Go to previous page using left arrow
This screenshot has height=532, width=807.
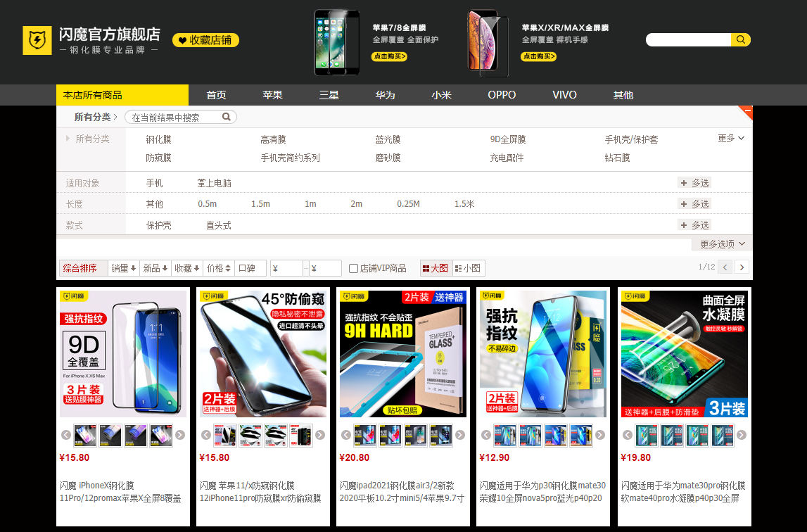(725, 267)
